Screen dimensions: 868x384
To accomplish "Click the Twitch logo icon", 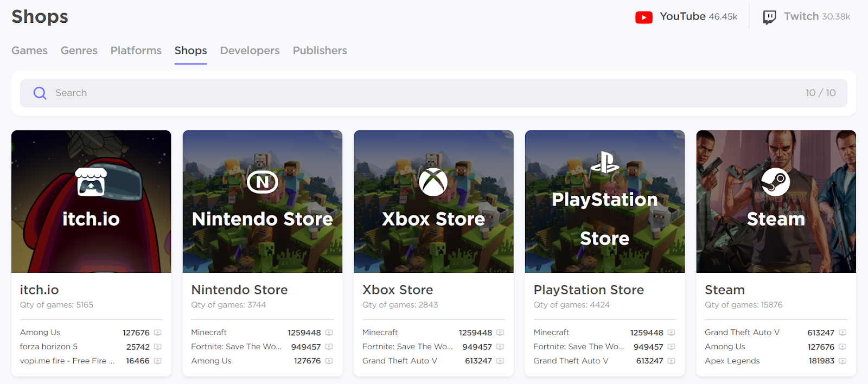I will [x=769, y=17].
